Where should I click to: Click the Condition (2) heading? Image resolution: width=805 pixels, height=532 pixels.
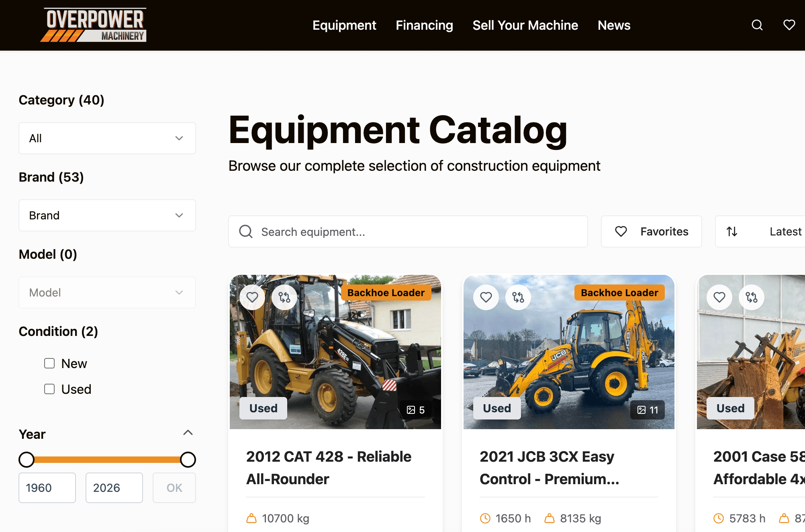pos(58,331)
